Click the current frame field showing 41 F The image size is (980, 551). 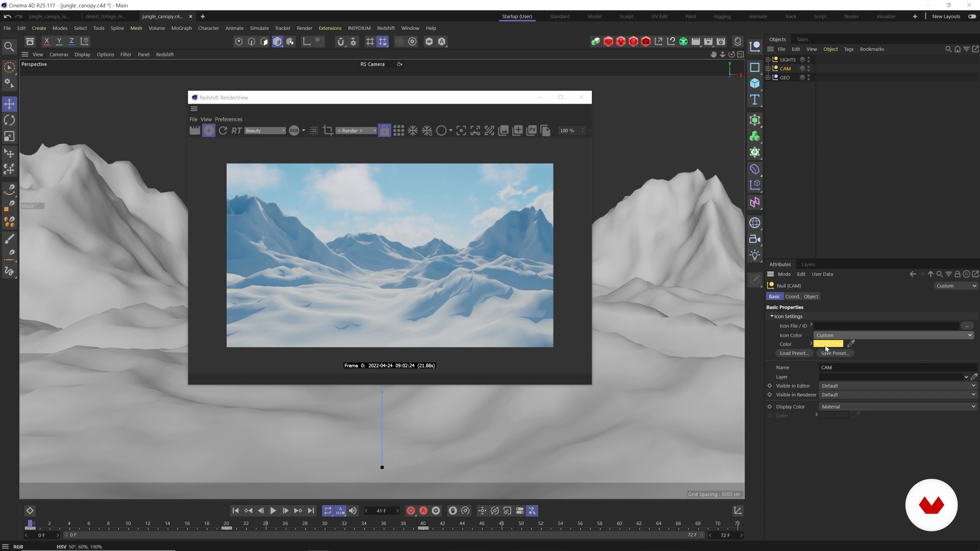[382, 511]
